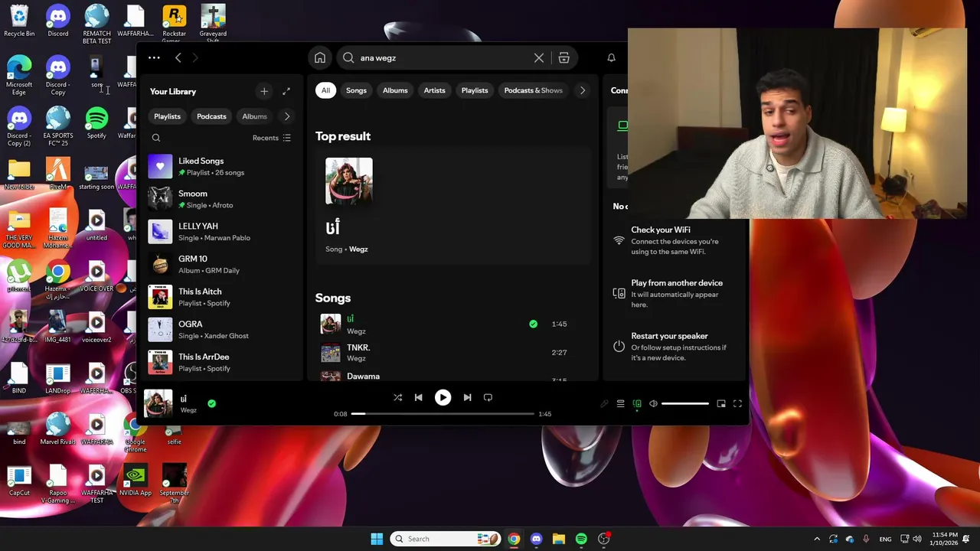Enter full screen player

coord(737,403)
